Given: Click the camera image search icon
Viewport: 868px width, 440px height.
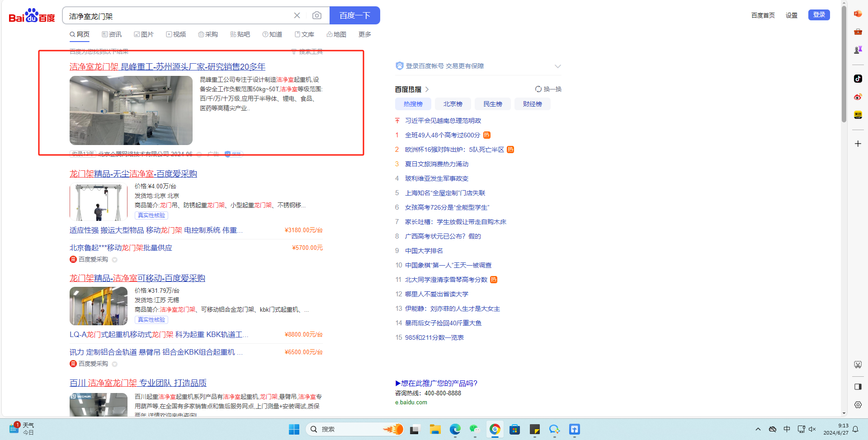Looking at the screenshot, I should [x=317, y=15].
